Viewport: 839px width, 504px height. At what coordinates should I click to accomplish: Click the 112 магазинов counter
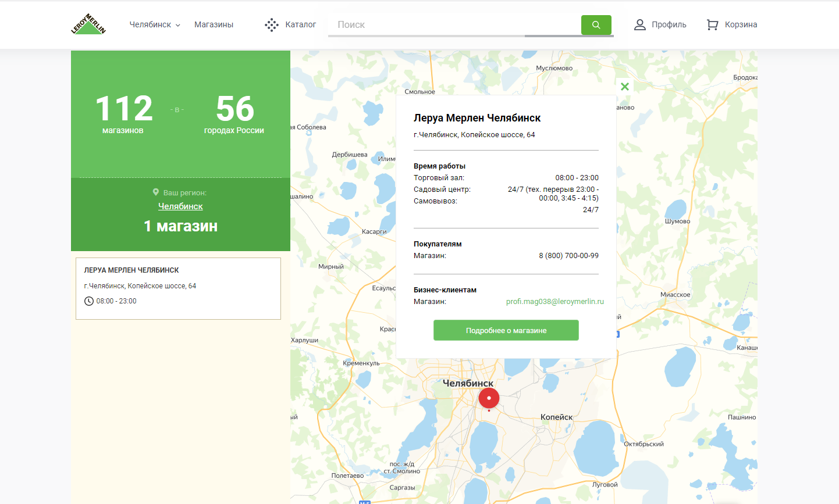click(123, 114)
